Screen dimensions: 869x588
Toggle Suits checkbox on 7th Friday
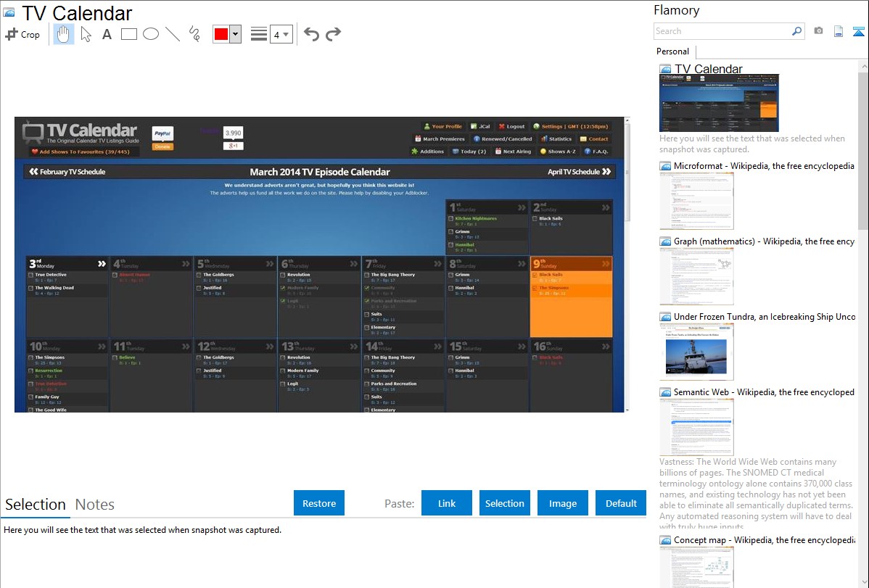[x=367, y=314]
